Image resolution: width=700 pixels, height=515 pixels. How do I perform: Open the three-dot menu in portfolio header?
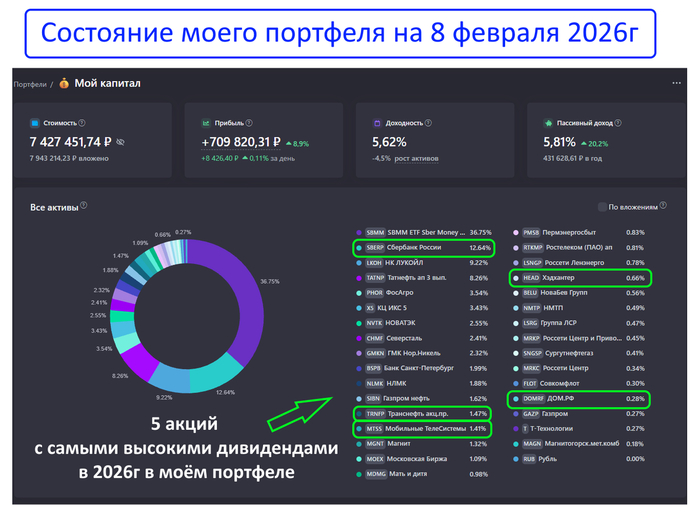point(677,82)
